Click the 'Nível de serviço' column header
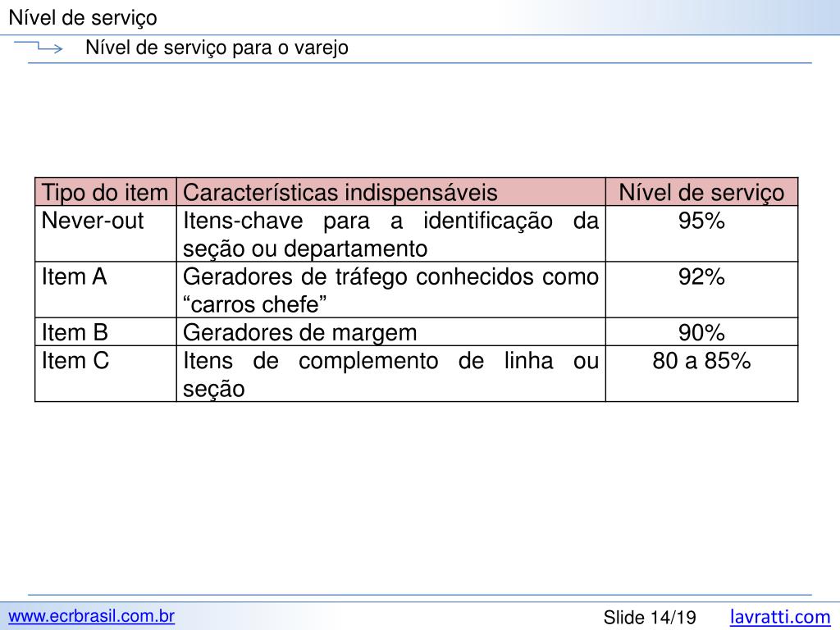840x630 pixels. [x=702, y=192]
